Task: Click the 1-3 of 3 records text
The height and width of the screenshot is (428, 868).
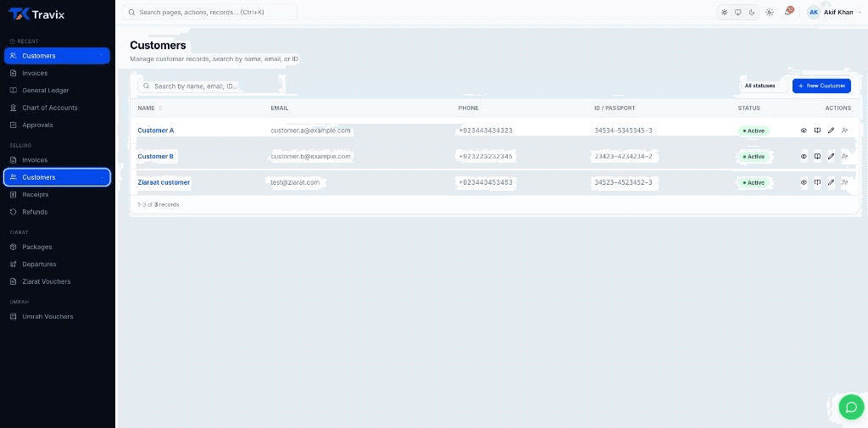Action: coord(159,205)
